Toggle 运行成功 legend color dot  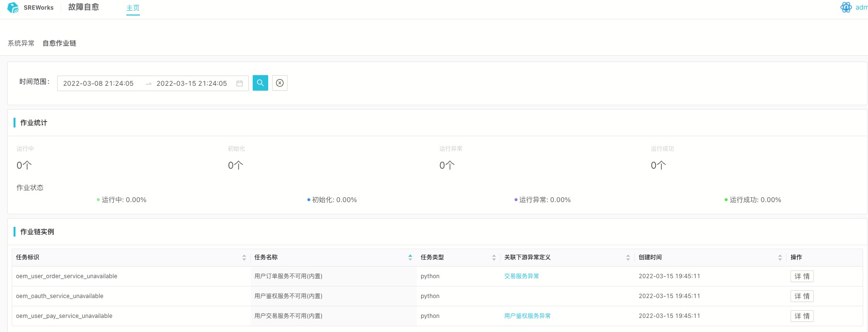726,200
